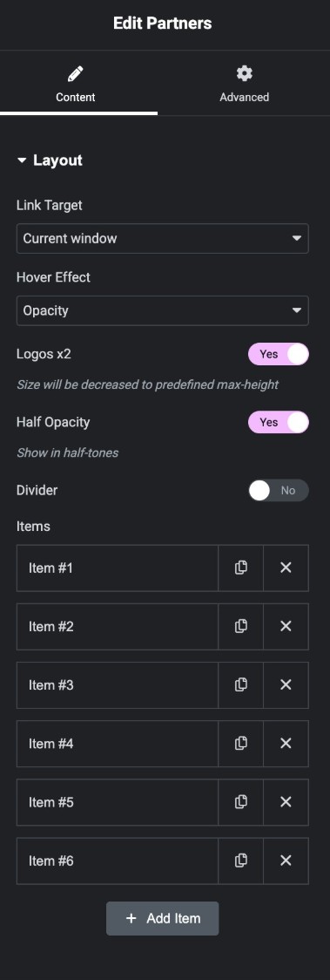Open Item #3 row for editing

pos(118,685)
